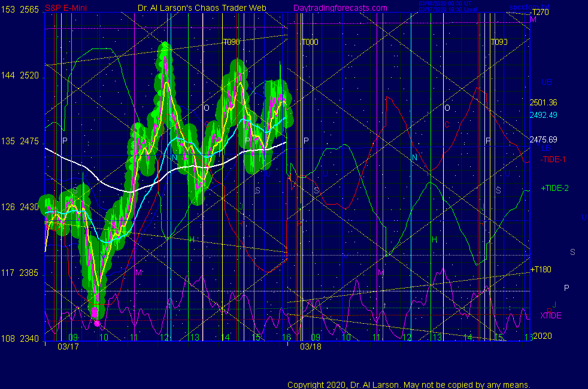
Task: Click the 108 2340 axis label
Action: [x=20, y=339]
